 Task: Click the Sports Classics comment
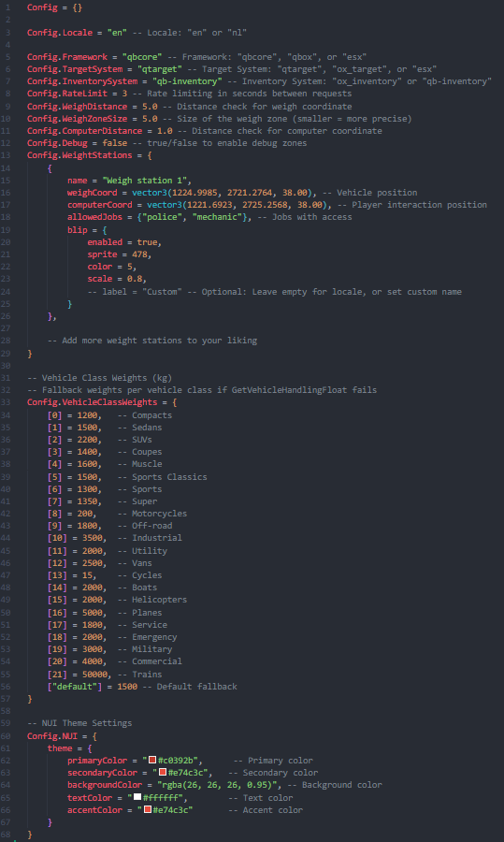pos(162,477)
